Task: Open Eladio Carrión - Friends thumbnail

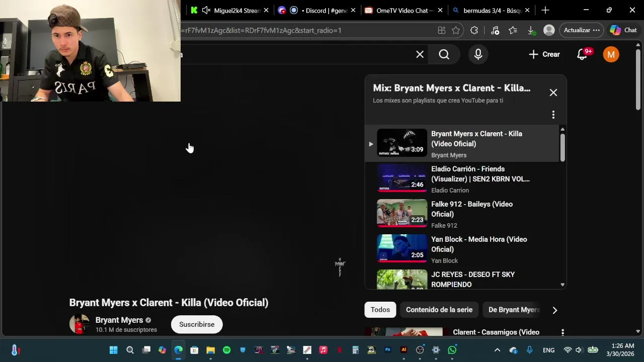Action: [402, 178]
